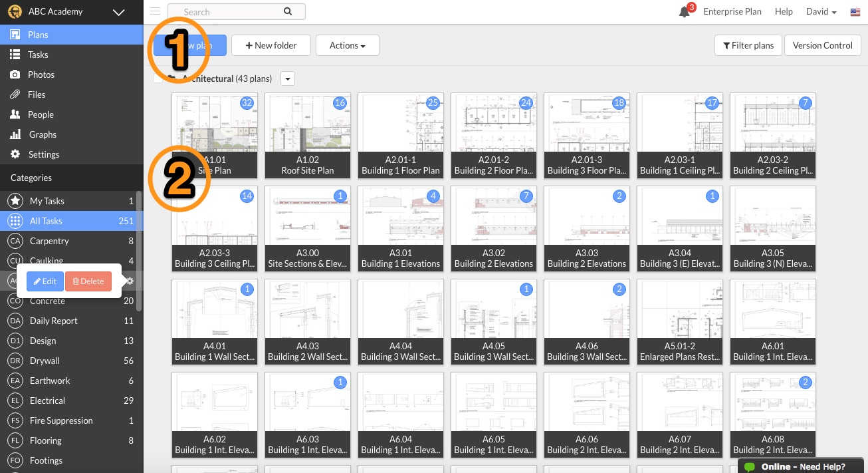Choose the DR Drywall category badge
Image resolution: width=868 pixels, height=473 pixels.
coord(15,361)
